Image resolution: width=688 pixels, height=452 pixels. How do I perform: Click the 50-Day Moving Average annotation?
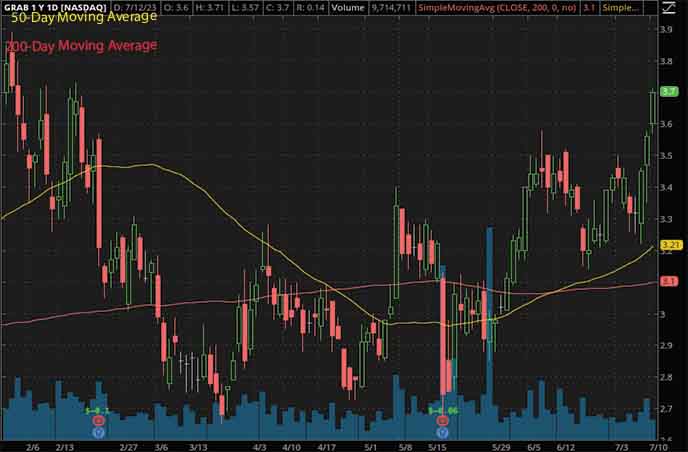pos(84,17)
